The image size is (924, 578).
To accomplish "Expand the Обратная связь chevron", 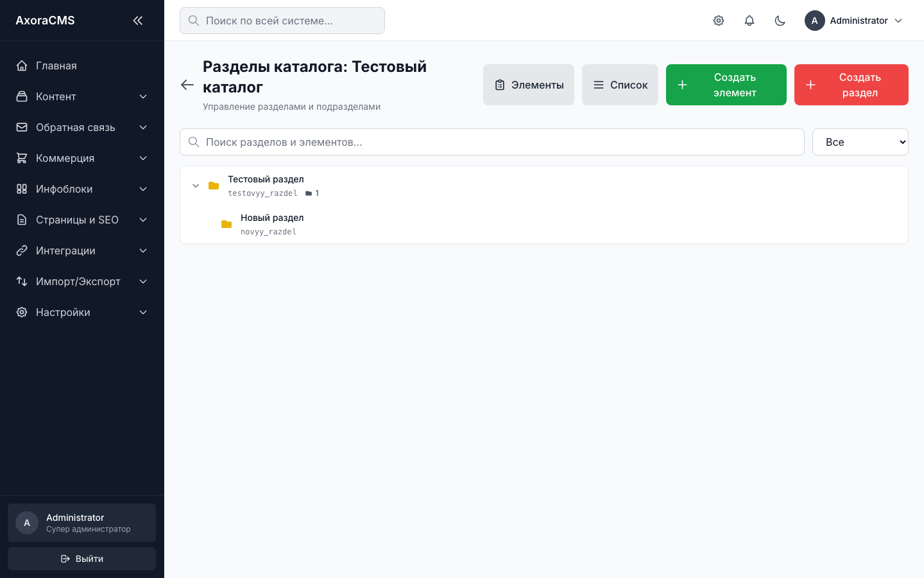I will click(143, 127).
